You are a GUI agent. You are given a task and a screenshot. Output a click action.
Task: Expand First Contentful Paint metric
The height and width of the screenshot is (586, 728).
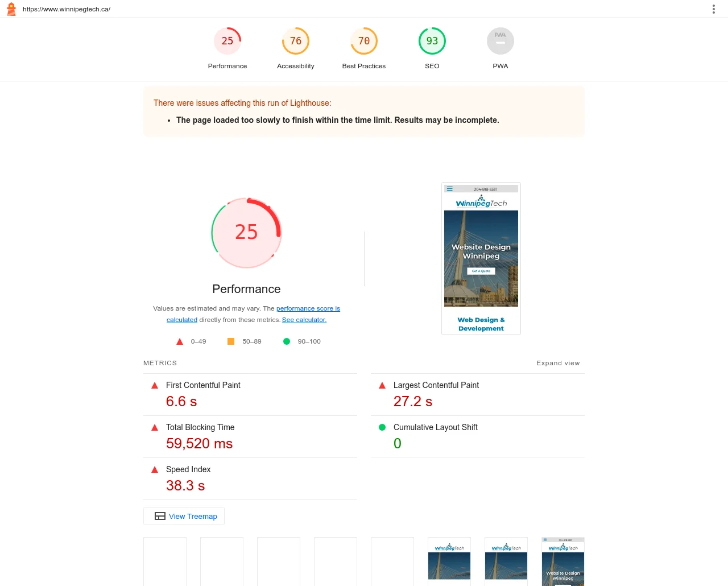(x=203, y=385)
